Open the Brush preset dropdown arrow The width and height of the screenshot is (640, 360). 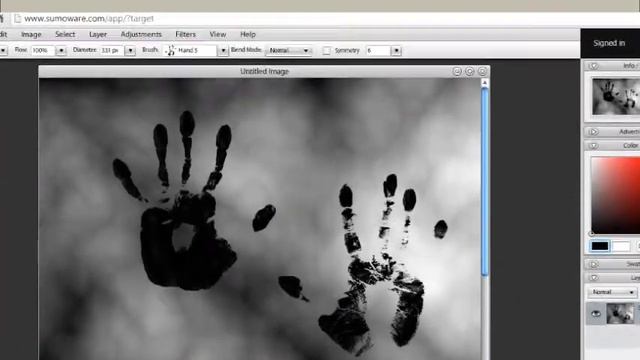[223, 51]
